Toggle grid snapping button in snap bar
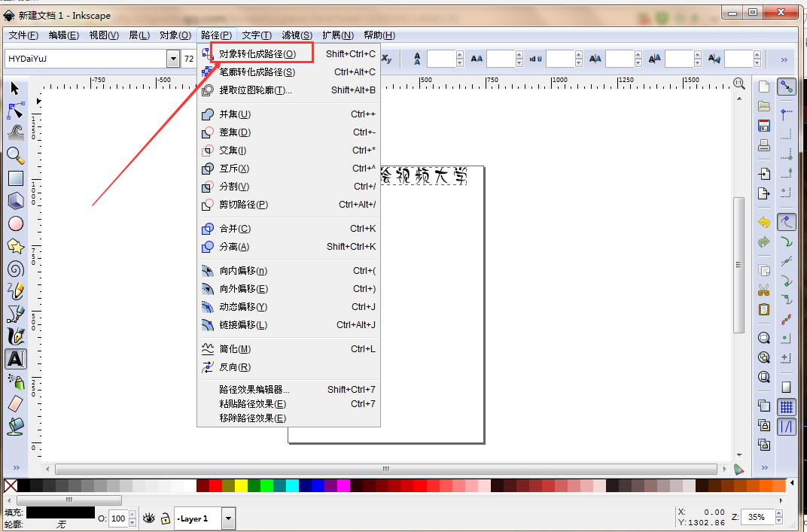The height and width of the screenshot is (532, 807). 787,407
